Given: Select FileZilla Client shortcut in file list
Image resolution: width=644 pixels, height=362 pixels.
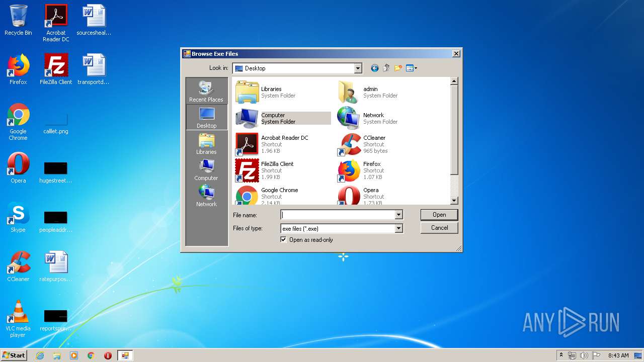Looking at the screenshot, I should tap(283, 170).
